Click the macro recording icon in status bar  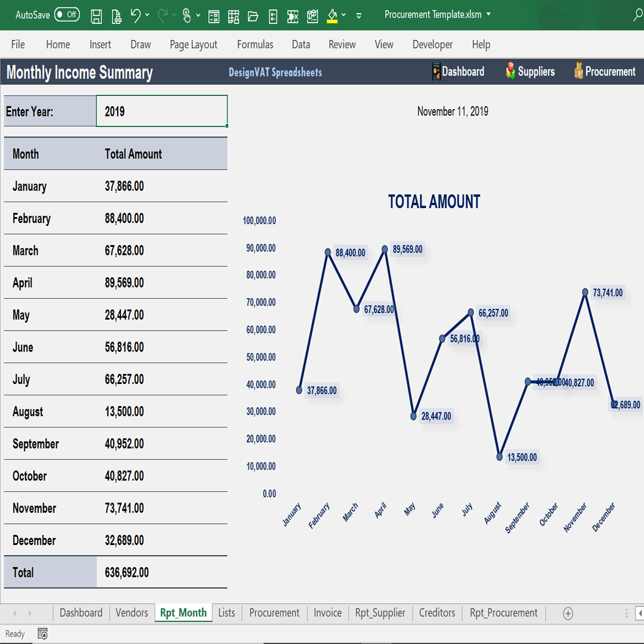coord(42,633)
